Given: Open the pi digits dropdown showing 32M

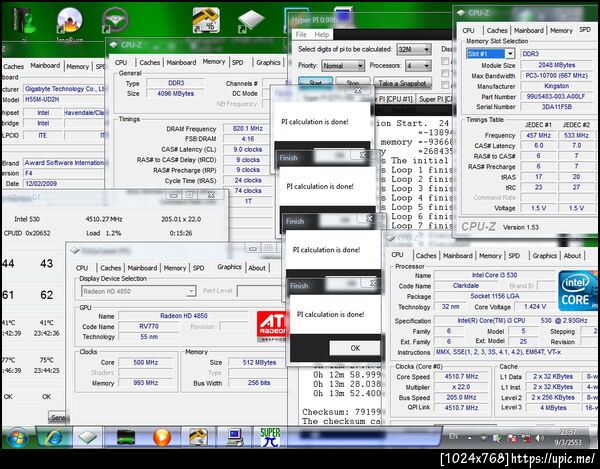Looking at the screenshot, I should pos(414,49).
